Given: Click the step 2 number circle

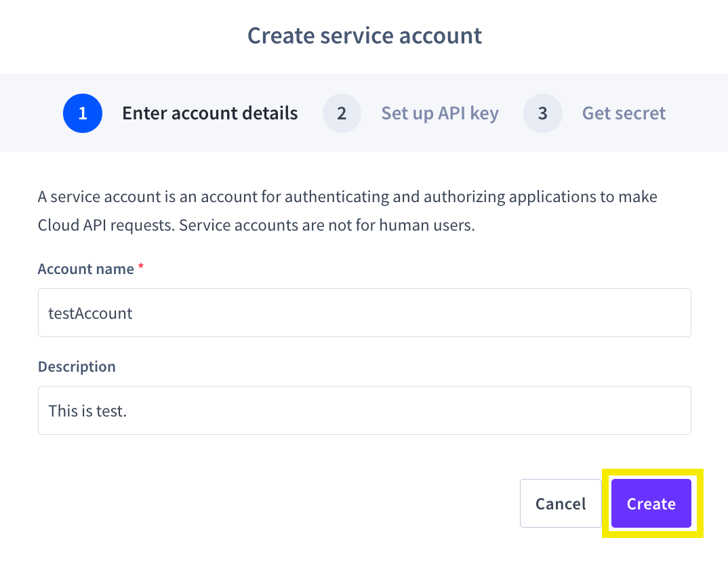Looking at the screenshot, I should tap(342, 113).
